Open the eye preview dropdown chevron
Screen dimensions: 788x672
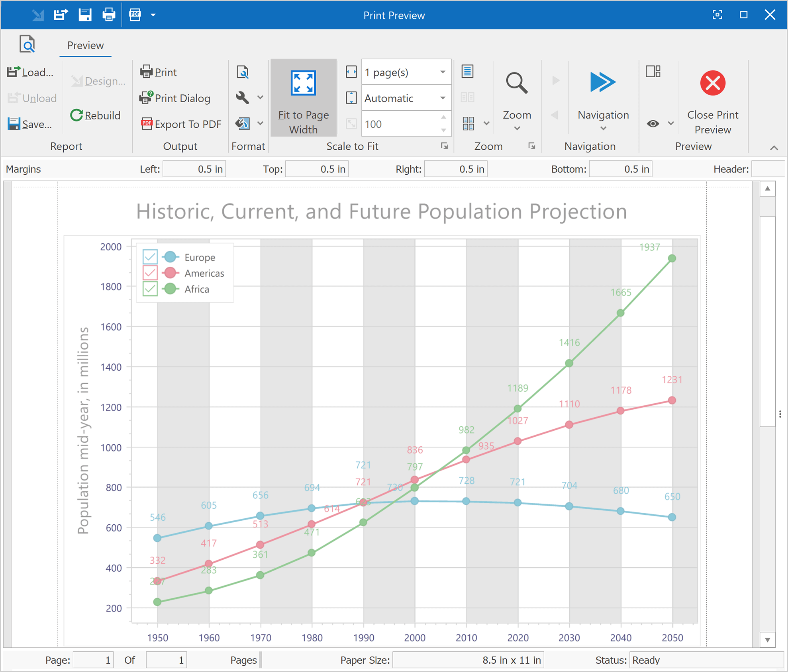point(670,124)
